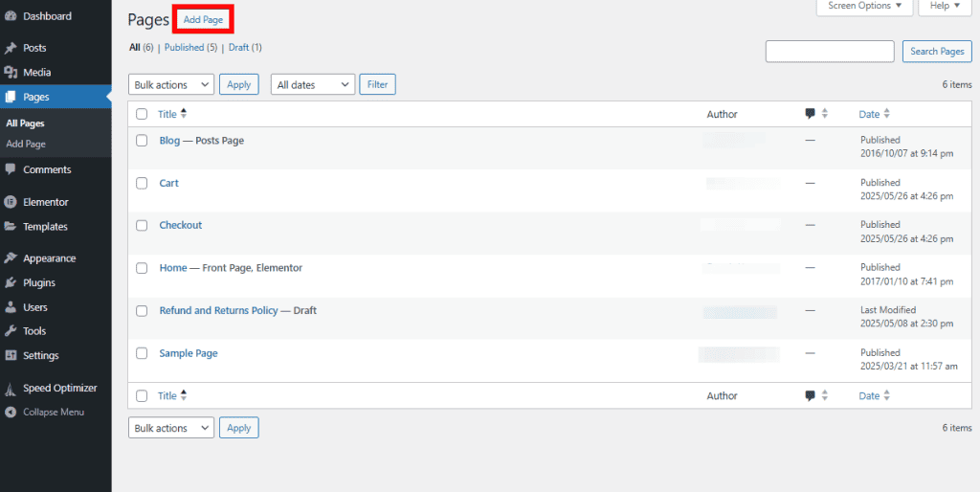Expand the Screen Options panel
The width and height of the screenshot is (980, 492).
(865, 7)
